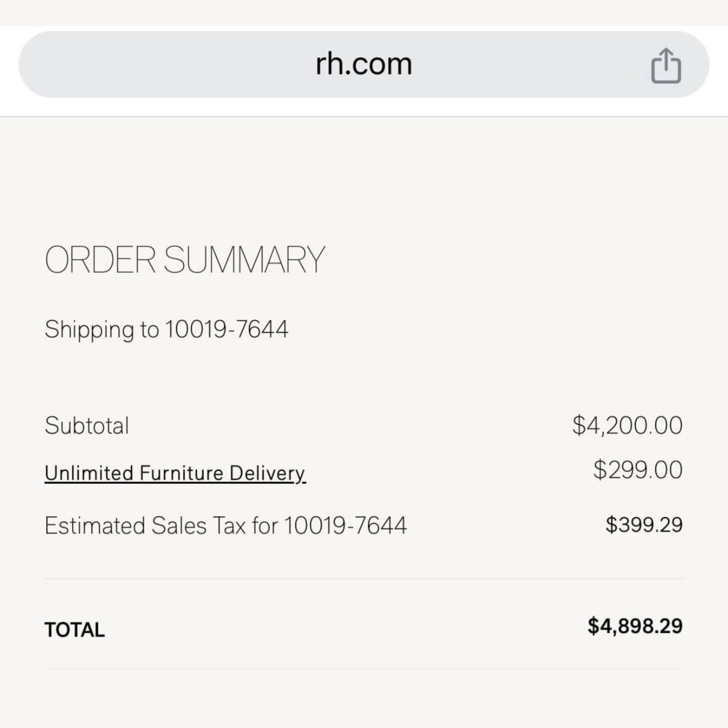Image resolution: width=728 pixels, height=728 pixels.
Task: Click the blank area above ORDER SUMMARY
Action: (x=364, y=180)
